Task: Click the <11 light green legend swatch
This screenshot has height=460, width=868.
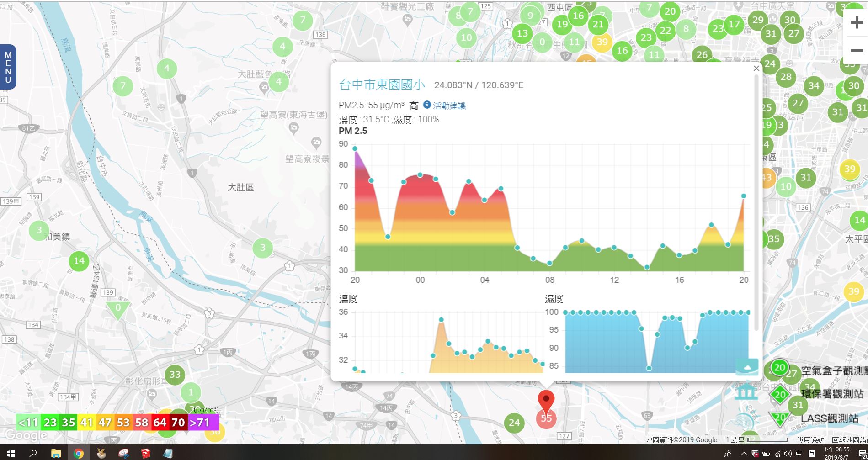Action: [x=28, y=423]
